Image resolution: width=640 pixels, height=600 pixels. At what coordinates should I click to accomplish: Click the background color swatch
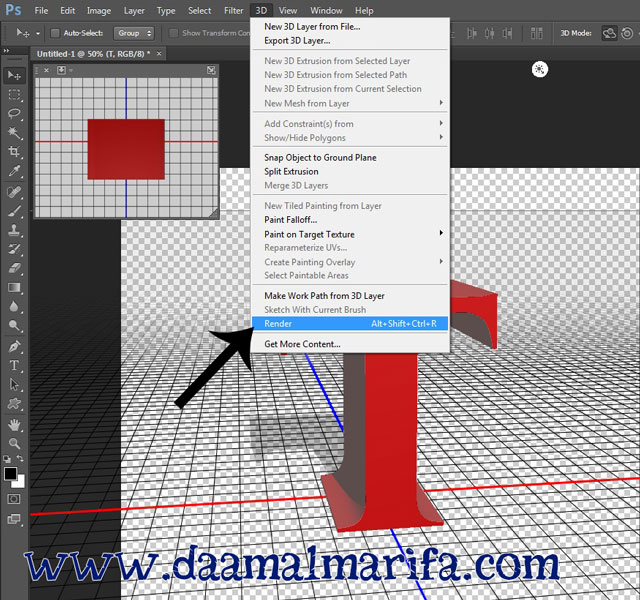tap(20, 482)
